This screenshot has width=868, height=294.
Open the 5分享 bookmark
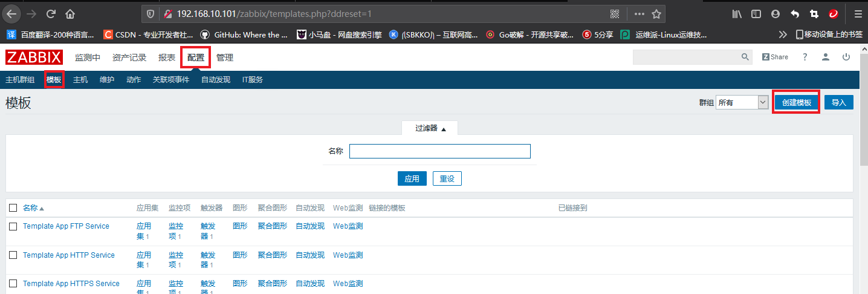tap(598, 34)
